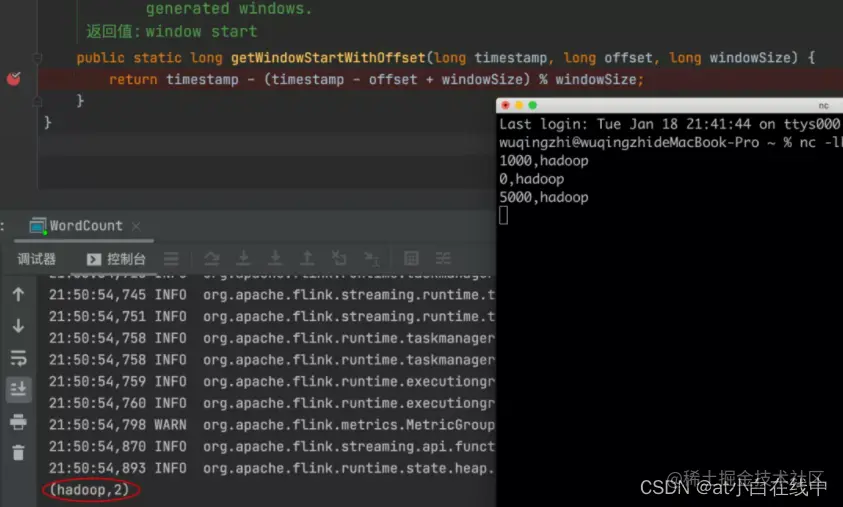This screenshot has width=843, height=507.
Task: Toggle the breakpoint on the return line
Action: 13,79
